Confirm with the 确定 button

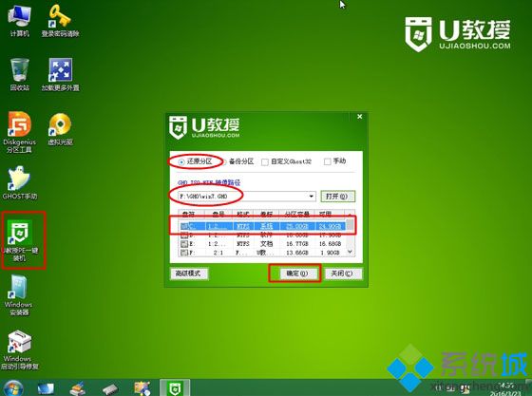click(x=296, y=273)
